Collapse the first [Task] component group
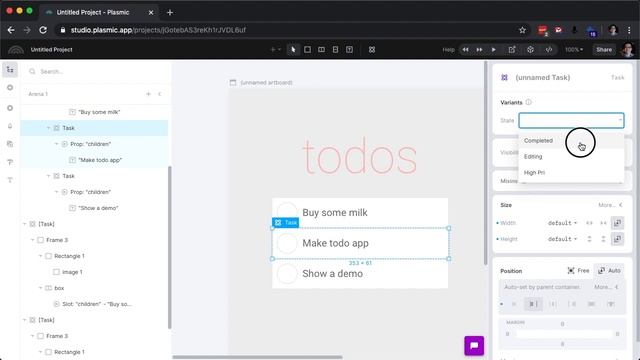The width and height of the screenshot is (640, 360). point(24,224)
